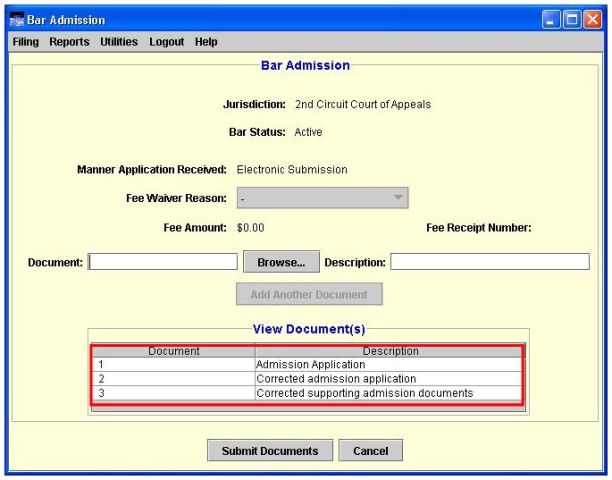Open document link 3

pyautogui.click(x=101, y=393)
